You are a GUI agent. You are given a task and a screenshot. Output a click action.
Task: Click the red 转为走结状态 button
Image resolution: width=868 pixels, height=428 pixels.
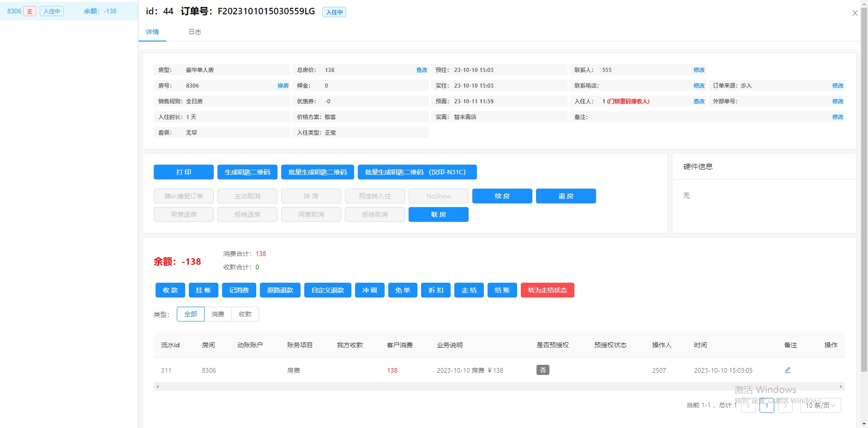547,290
